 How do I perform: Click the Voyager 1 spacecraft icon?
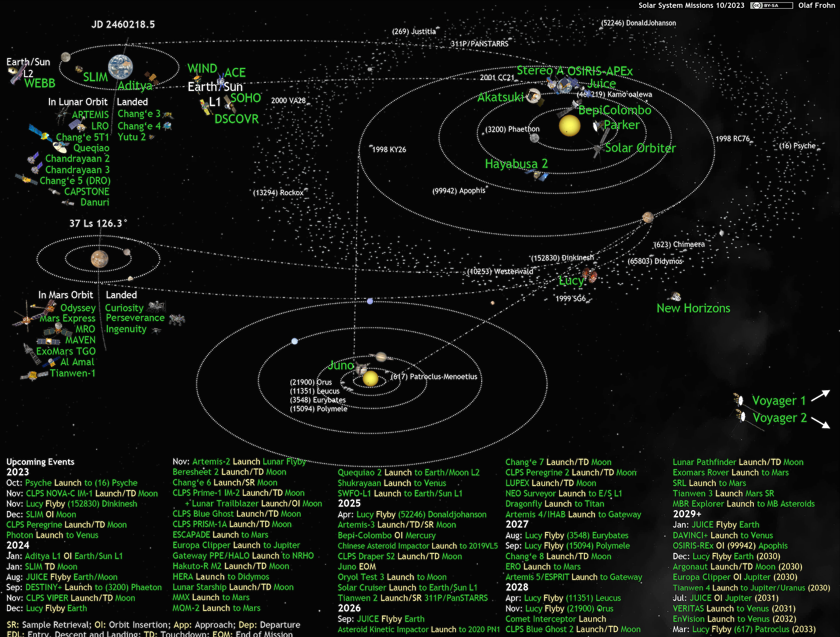coord(739,400)
